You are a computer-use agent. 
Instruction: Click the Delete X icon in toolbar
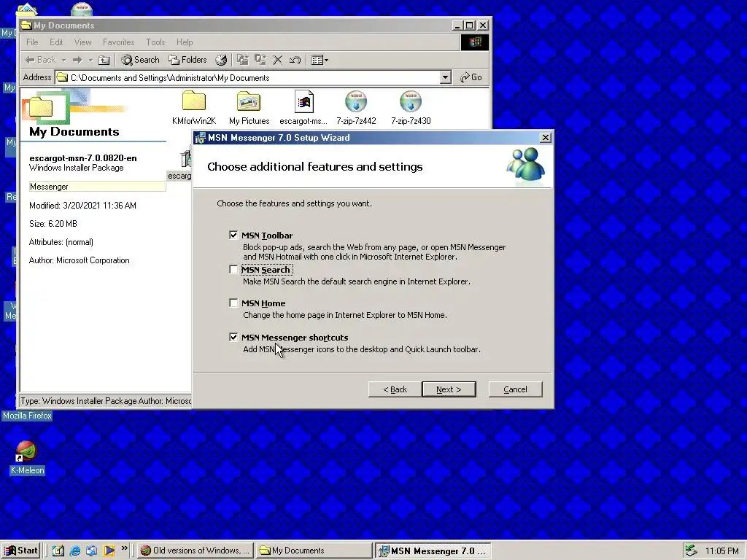[278, 60]
